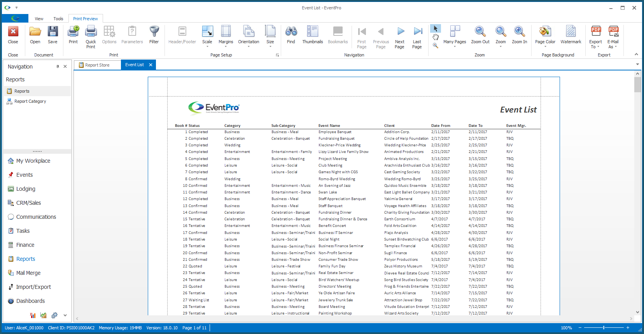Open the Lodging module
The height and width of the screenshot is (334, 644).
coord(26,189)
